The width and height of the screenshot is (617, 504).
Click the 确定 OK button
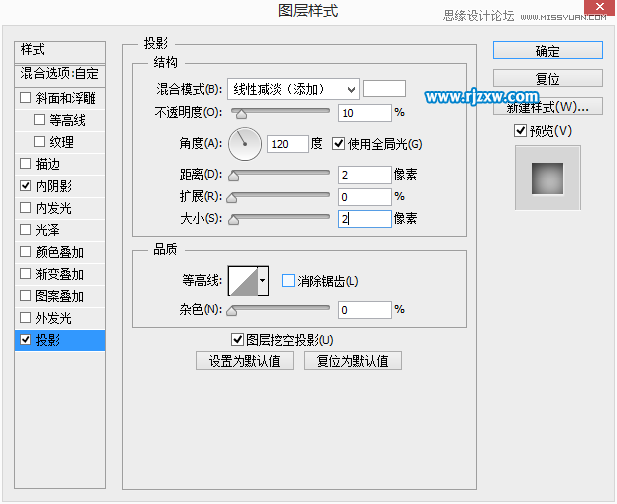point(548,50)
